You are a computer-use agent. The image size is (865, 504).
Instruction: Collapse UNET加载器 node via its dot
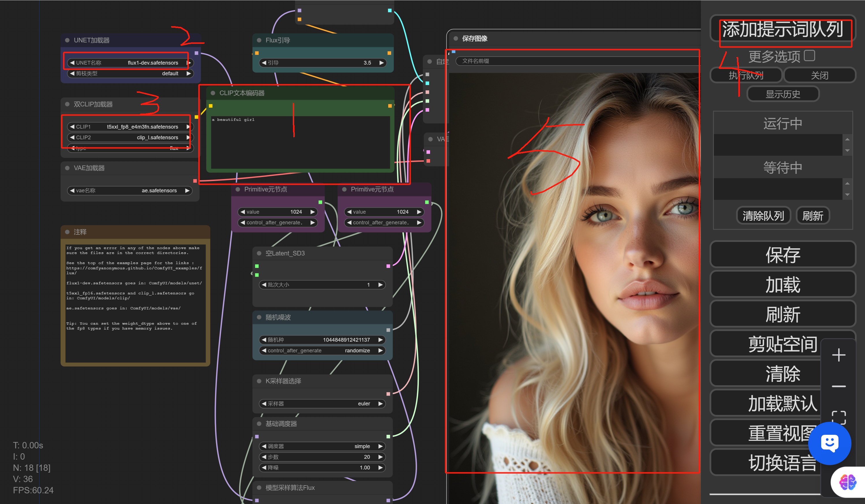pyautogui.click(x=67, y=40)
